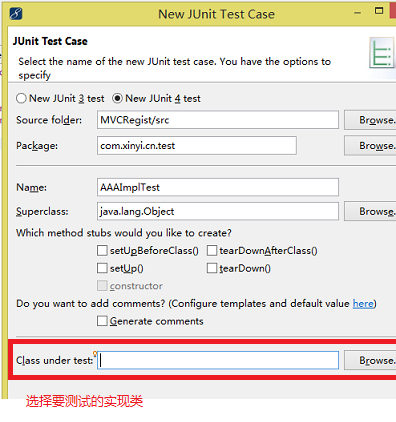Browse for the Package
396x422 pixels.
tap(370, 146)
